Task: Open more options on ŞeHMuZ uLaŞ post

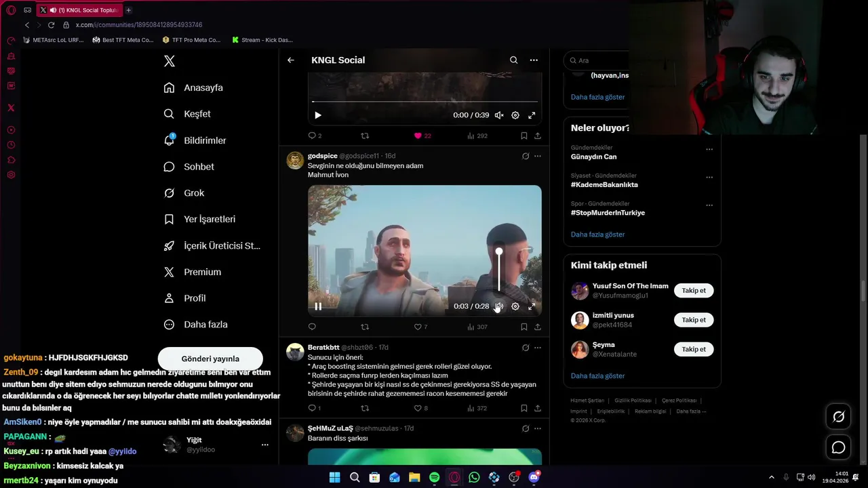Action: pos(538,428)
